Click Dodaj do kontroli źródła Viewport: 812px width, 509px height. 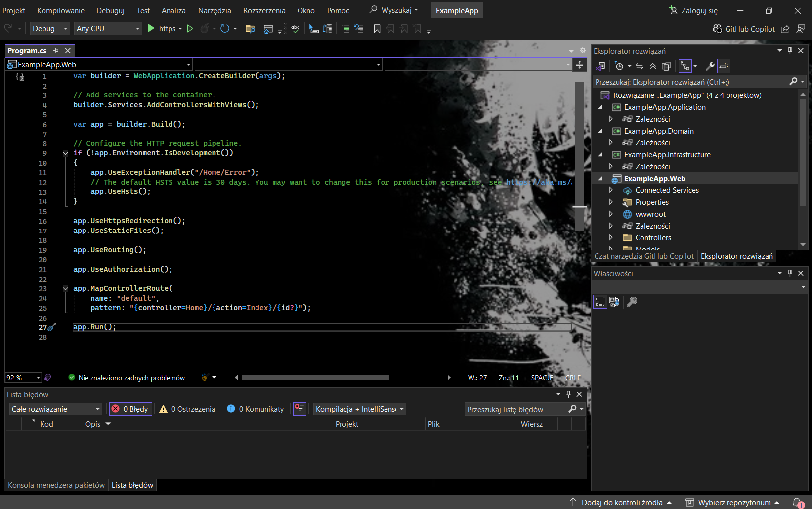point(621,503)
